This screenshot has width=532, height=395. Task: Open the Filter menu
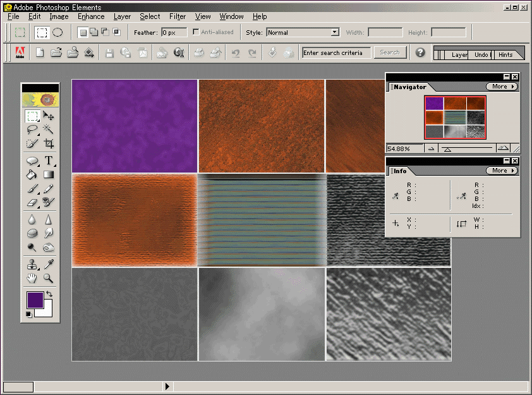tap(178, 16)
